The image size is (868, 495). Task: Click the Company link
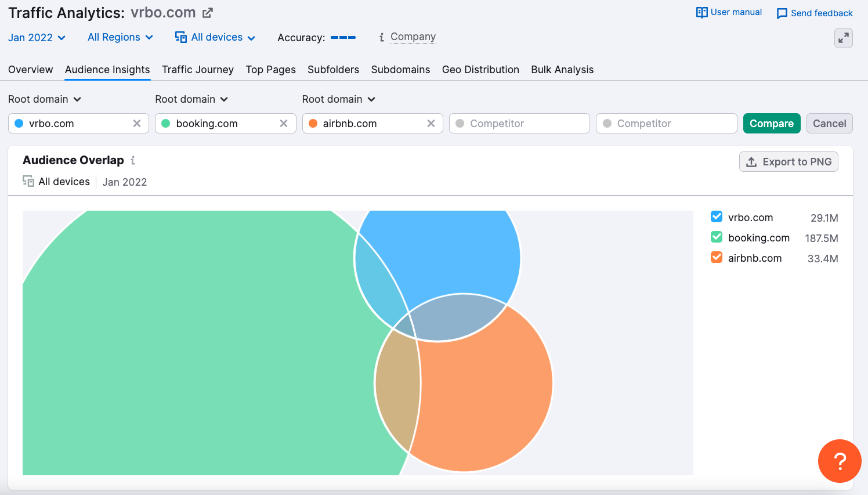pos(413,37)
